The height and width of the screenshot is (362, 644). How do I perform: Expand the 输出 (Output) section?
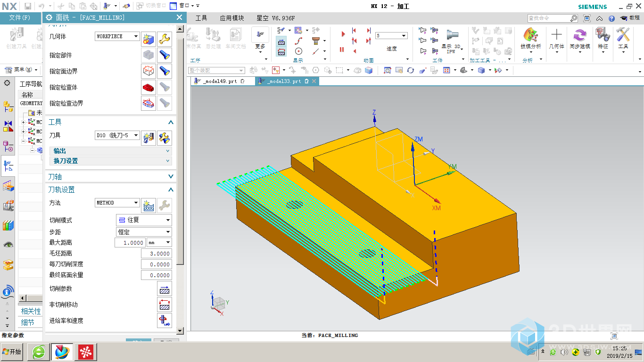111,151
